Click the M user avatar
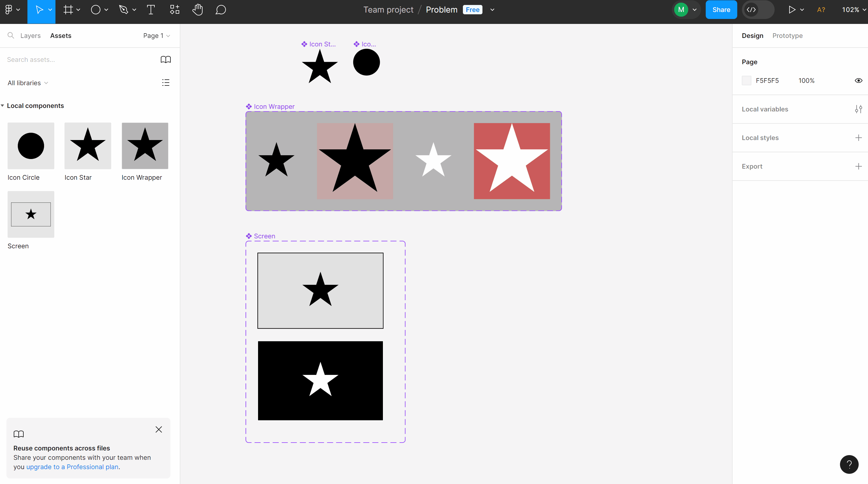This screenshot has height=484, width=868. click(681, 10)
